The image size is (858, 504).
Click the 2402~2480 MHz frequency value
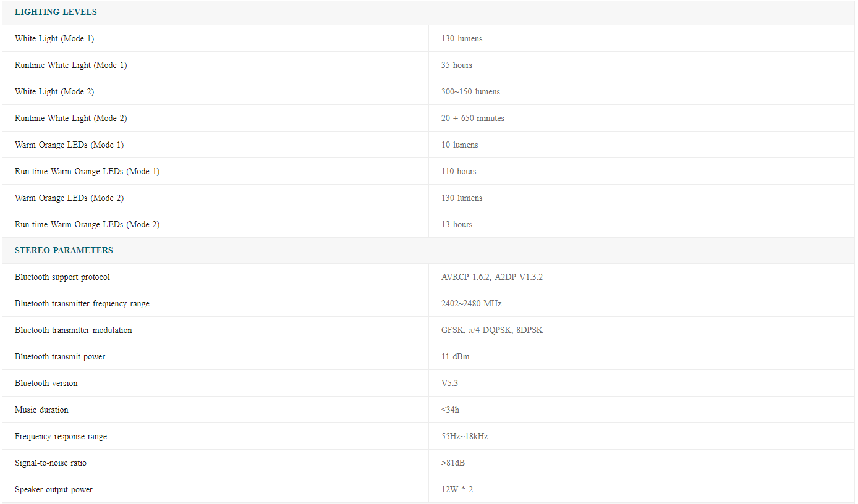point(471,304)
